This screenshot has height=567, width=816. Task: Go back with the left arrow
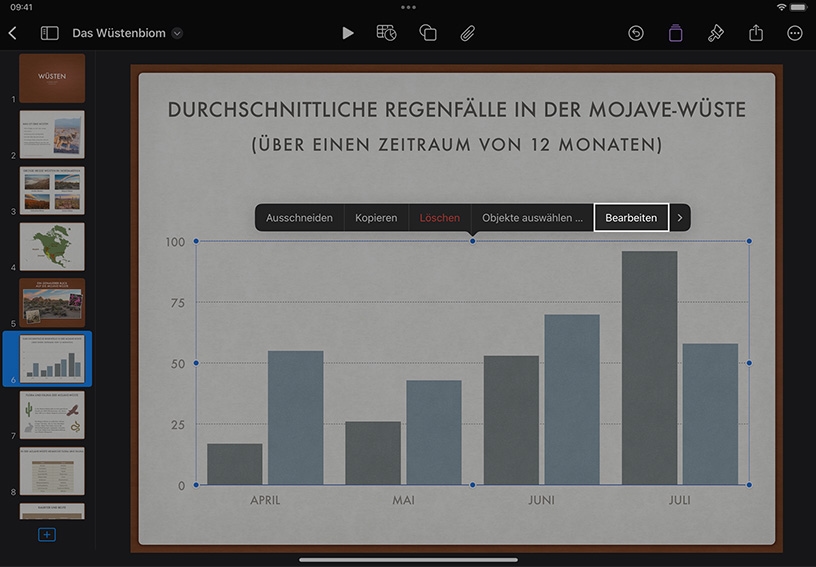[13, 33]
